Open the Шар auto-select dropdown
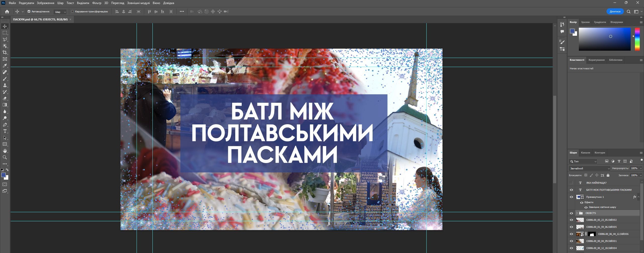 pos(60,12)
